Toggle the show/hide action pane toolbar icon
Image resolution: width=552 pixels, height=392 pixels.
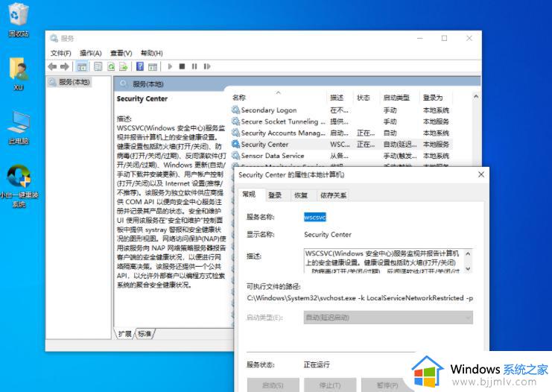click(x=153, y=66)
